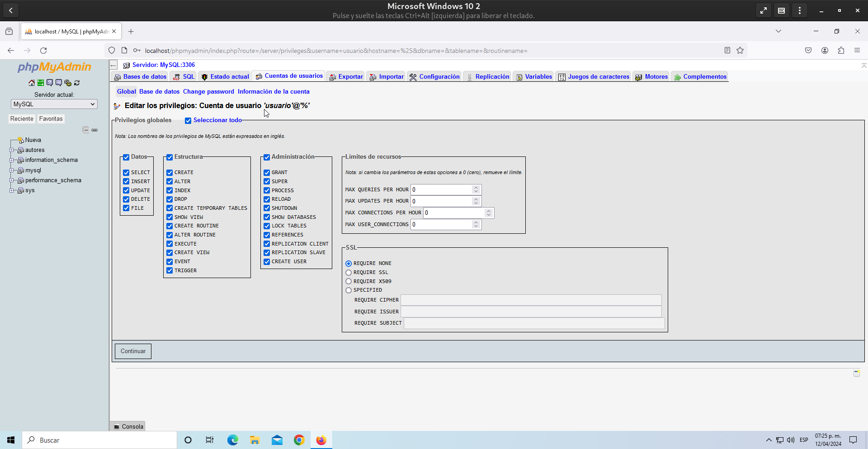Image resolution: width=868 pixels, height=449 pixels.
Task: Open the Exportar tab
Action: point(346,76)
